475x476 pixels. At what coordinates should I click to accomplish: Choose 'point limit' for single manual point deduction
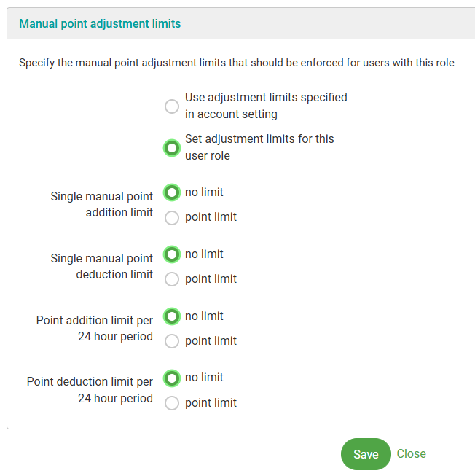coord(172,279)
